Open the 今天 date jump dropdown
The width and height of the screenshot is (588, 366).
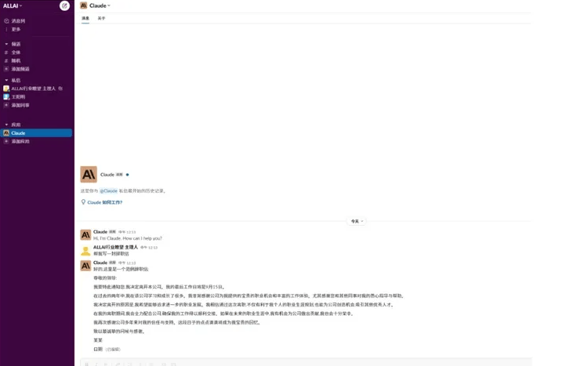357,221
